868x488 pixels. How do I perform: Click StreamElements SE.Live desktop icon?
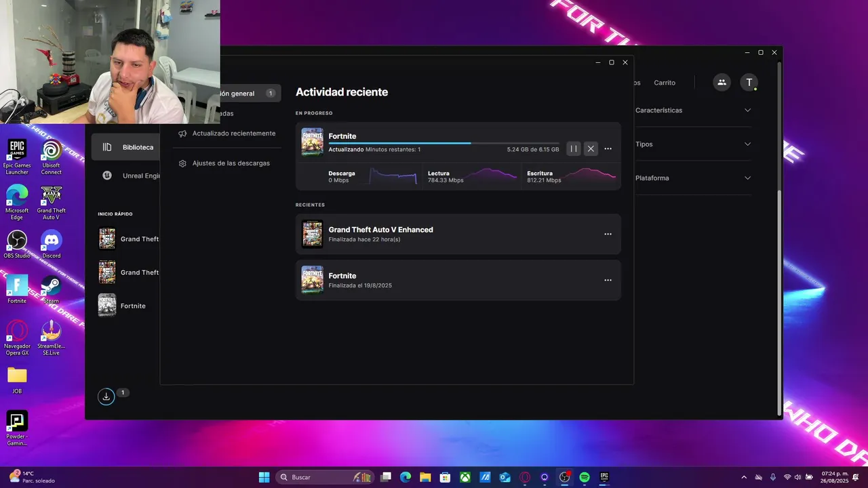coord(51,338)
